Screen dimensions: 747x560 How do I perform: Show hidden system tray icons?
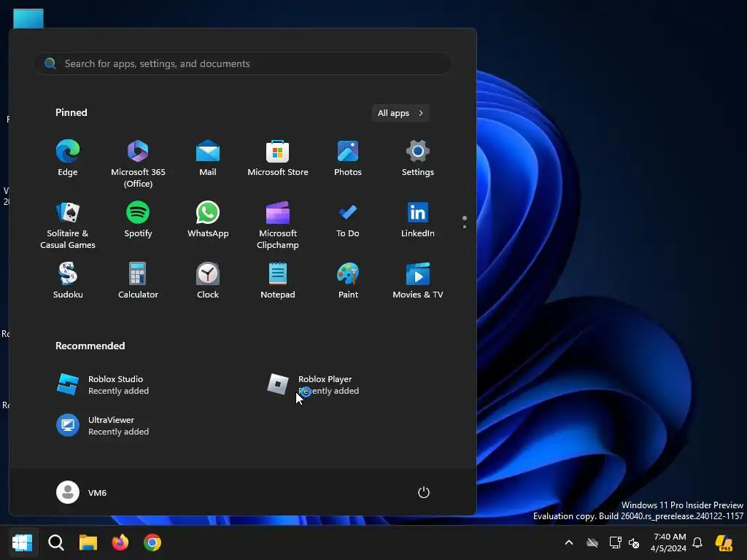(x=569, y=542)
